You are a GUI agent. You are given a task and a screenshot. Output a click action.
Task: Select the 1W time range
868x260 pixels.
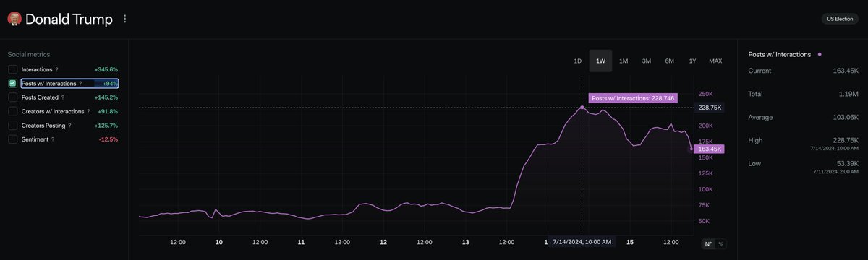pyautogui.click(x=600, y=61)
